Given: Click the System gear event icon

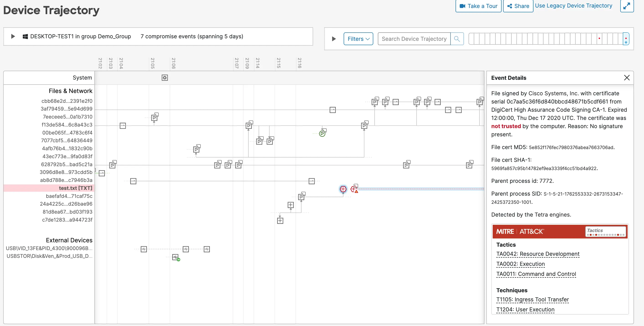Looking at the screenshot, I should pyautogui.click(x=165, y=78).
